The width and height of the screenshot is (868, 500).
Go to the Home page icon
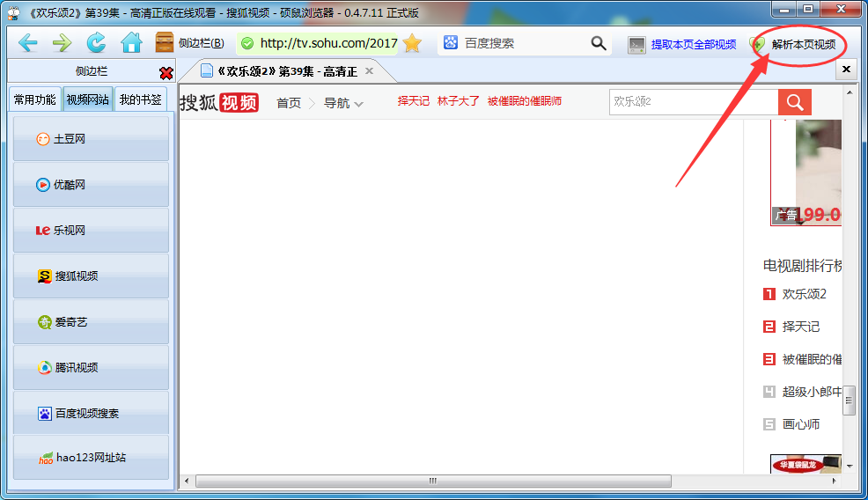[131, 42]
